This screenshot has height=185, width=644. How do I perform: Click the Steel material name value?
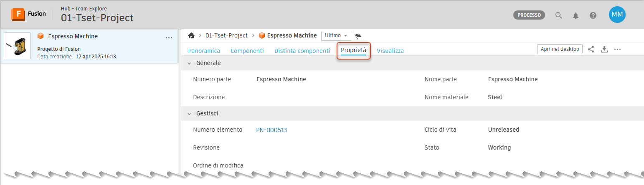[x=495, y=97]
